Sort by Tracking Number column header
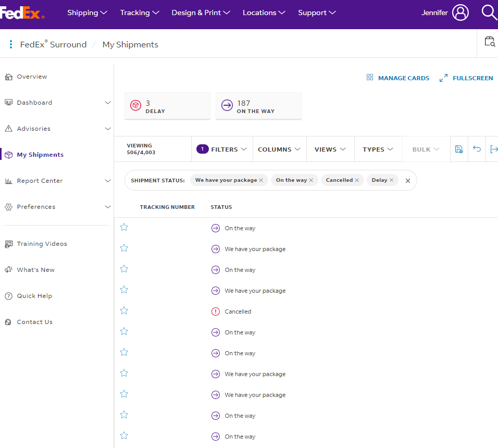The height and width of the screenshot is (448, 498). (167, 207)
